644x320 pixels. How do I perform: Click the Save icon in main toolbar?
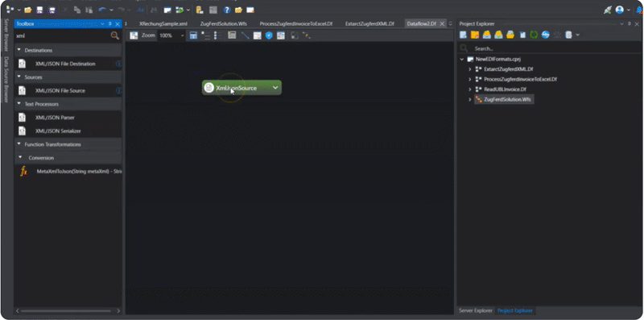[x=39, y=10]
